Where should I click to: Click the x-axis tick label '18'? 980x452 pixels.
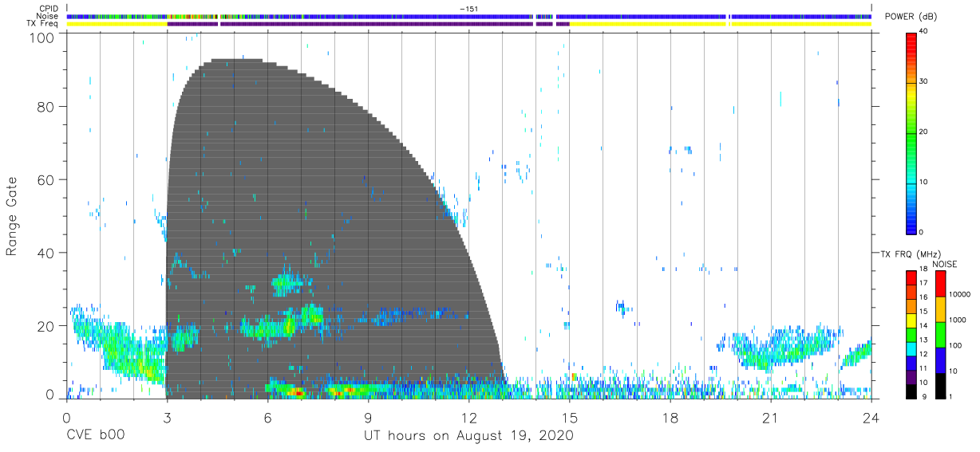pyautogui.click(x=670, y=417)
